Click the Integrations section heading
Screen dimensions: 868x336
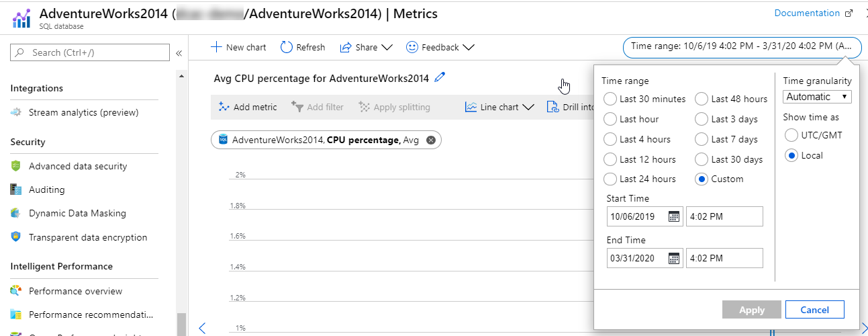37,88
